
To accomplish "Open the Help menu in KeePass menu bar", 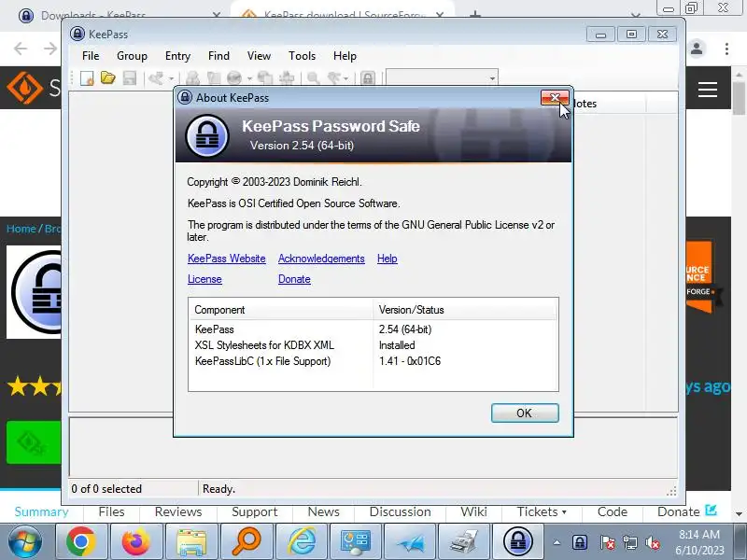I will coord(345,56).
